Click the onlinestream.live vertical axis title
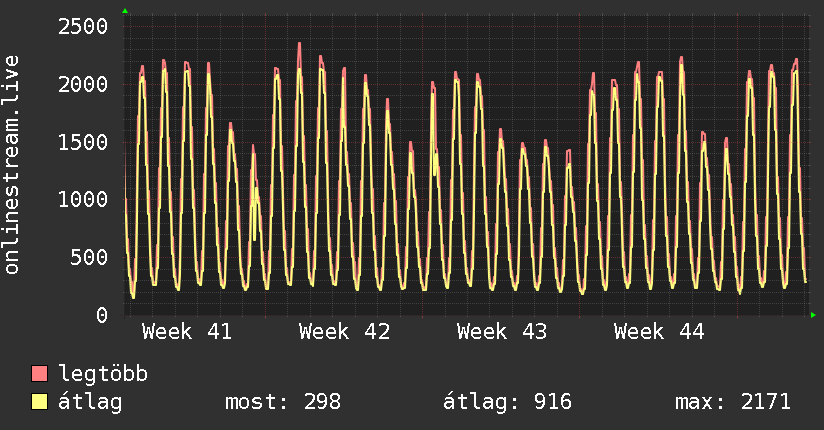 13,164
